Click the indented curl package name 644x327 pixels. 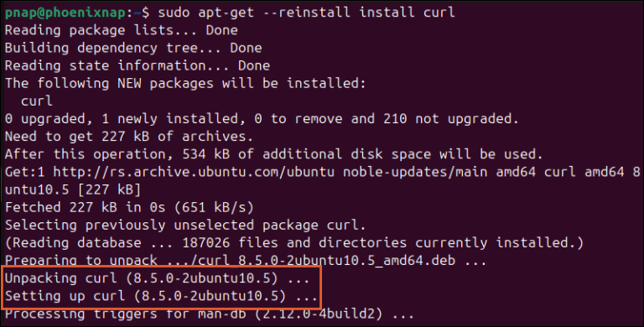click(37, 101)
